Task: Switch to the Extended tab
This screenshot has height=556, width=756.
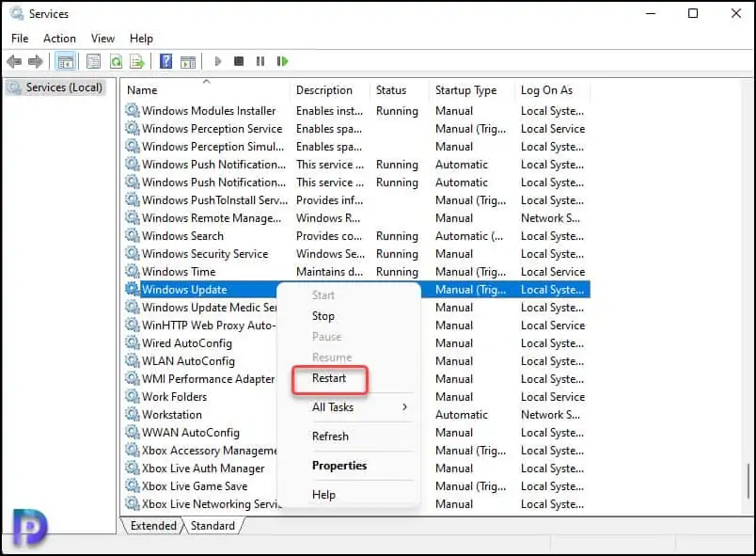Action: 153,526
